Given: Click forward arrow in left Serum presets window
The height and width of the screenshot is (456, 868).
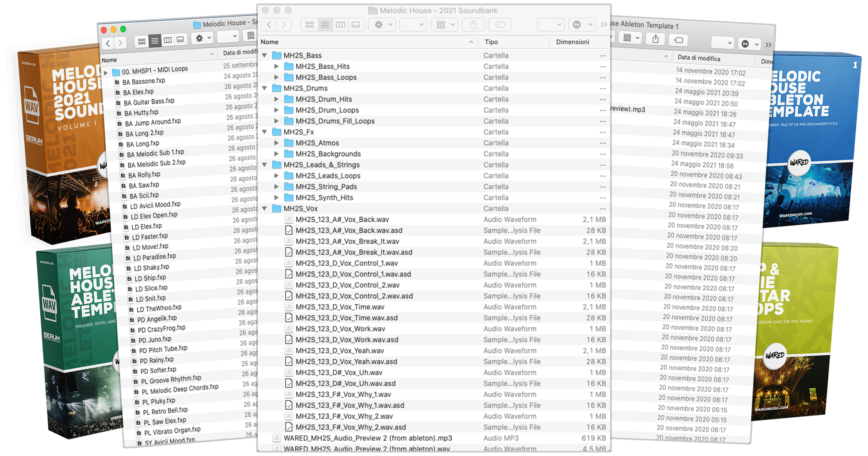Looking at the screenshot, I should click(x=120, y=43).
